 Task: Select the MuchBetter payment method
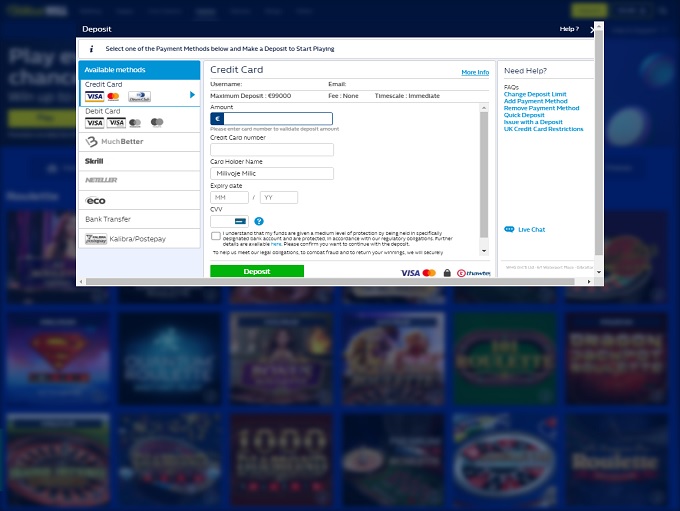tap(139, 141)
